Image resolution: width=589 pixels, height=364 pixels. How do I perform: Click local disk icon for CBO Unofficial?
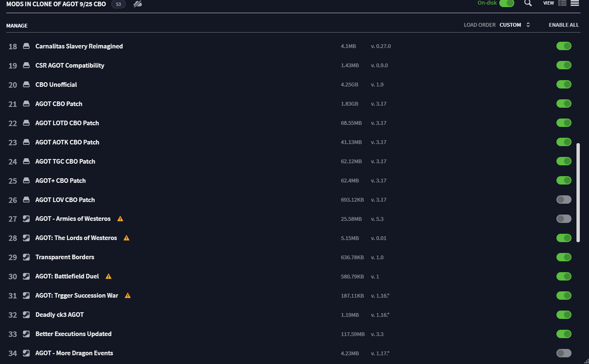[x=26, y=84]
